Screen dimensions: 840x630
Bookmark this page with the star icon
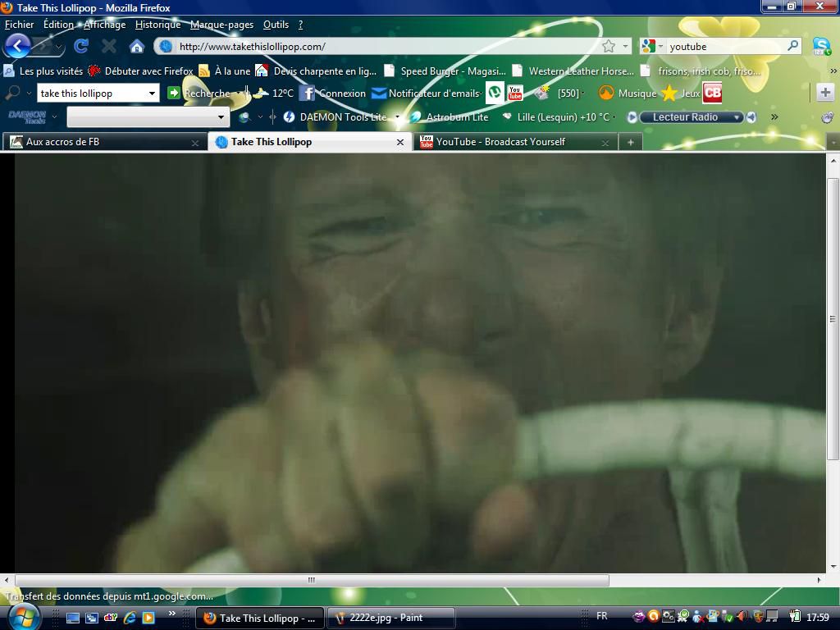pos(609,46)
